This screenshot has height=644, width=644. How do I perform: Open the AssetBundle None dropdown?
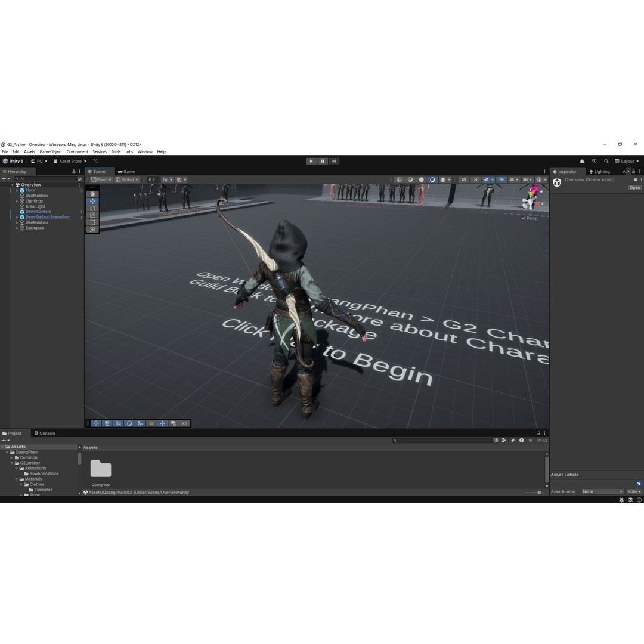pyautogui.click(x=602, y=491)
